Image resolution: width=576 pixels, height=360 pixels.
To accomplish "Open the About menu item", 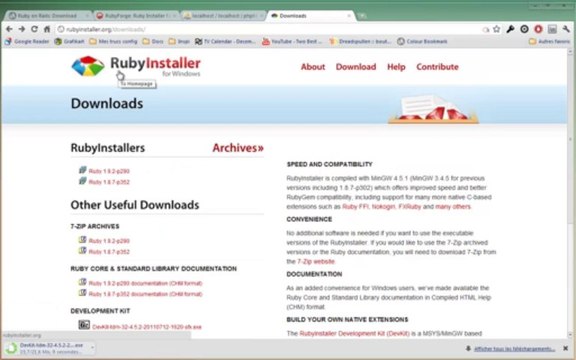I will click(313, 67).
